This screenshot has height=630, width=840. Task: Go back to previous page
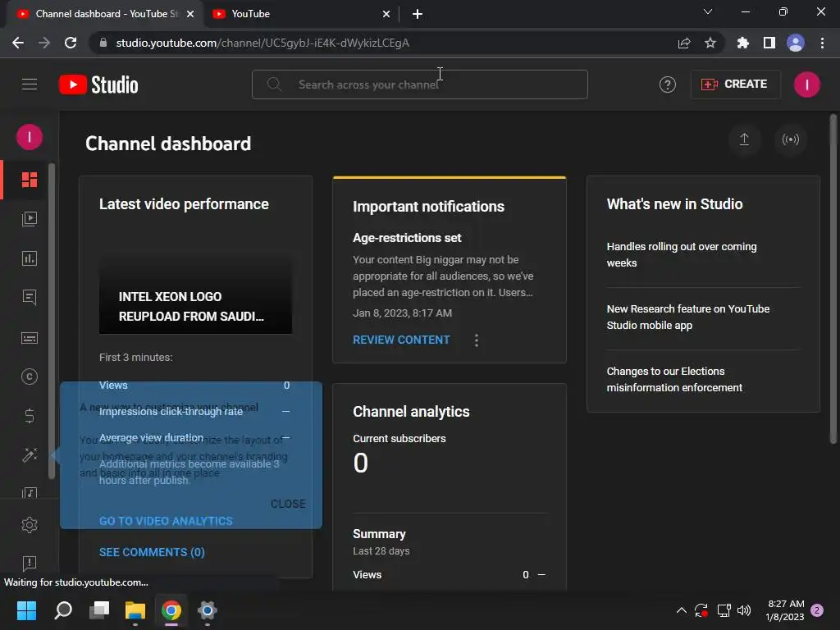click(18, 43)
